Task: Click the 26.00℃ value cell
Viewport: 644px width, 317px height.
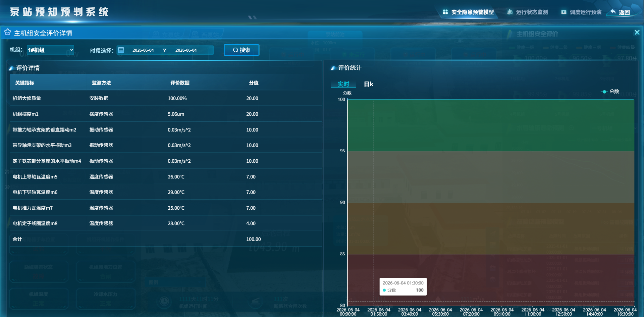Action: pos(176,177)
